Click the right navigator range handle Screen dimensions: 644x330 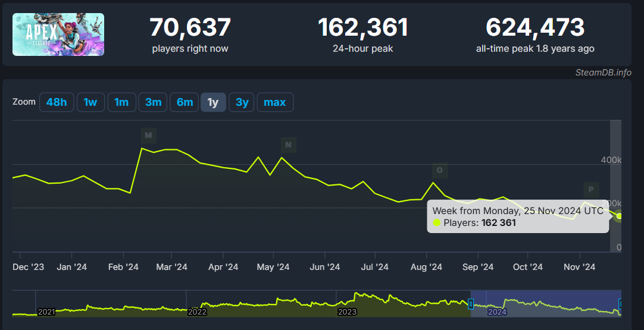pos(620,304)
